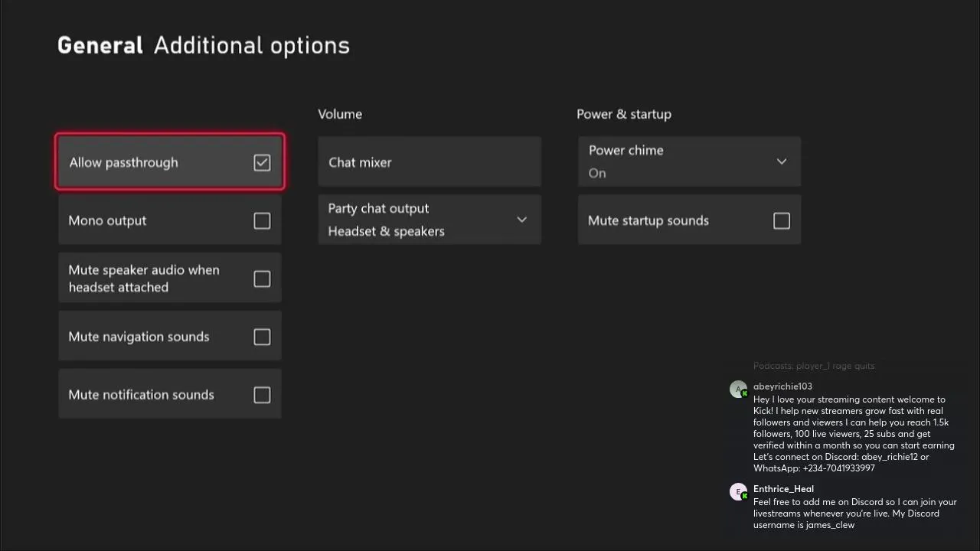Open the Chat mixer option
Viewport: 980px width, 551px height.
tap(429, 162)
